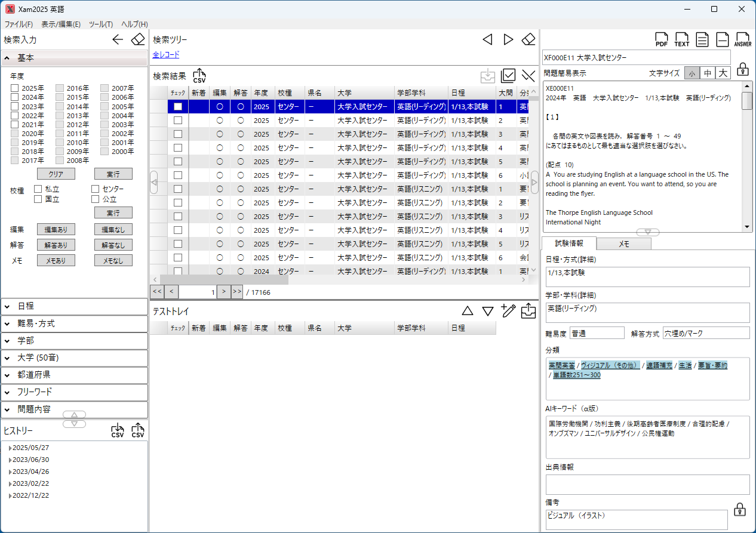The height and width of the screenshot is (533, 756).
Task: Clear search input with eraser icon
Action: [x=138, y=40]
